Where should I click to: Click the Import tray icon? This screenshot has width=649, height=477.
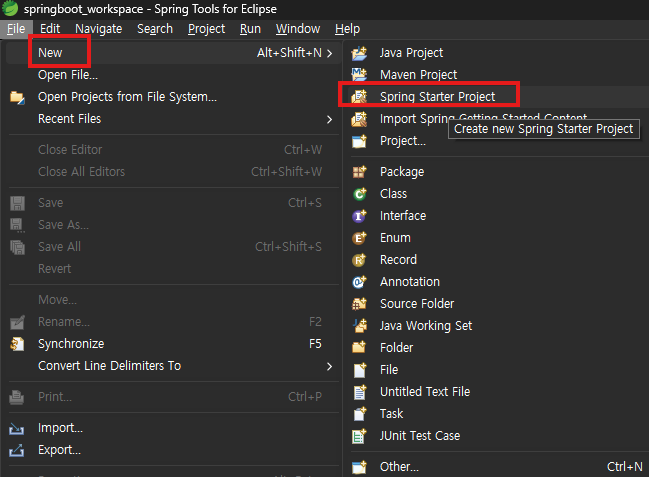point(17,429)
